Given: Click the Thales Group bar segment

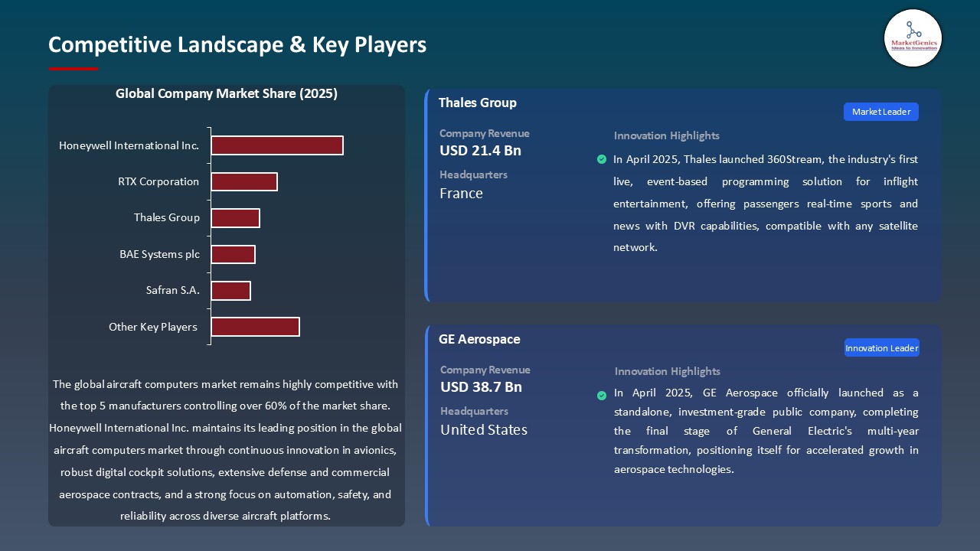Looking at the screenshot, I should (236, 217).
